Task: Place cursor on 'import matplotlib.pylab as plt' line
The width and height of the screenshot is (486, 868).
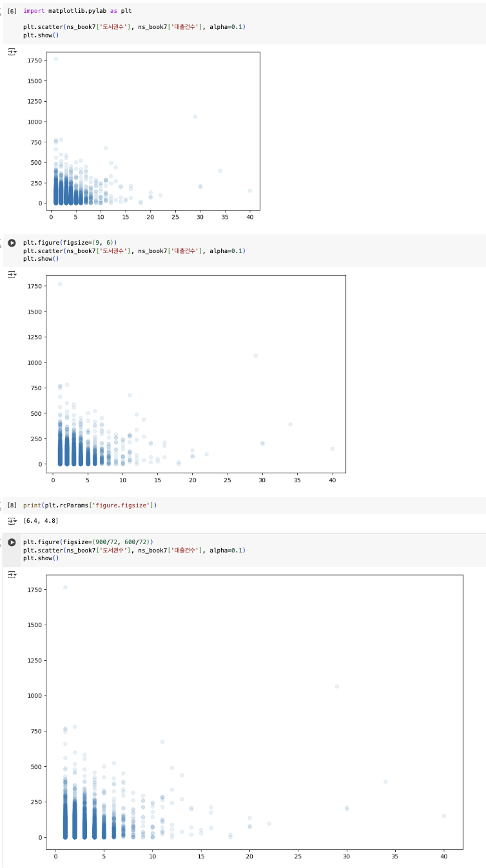Action: point(77,11)
